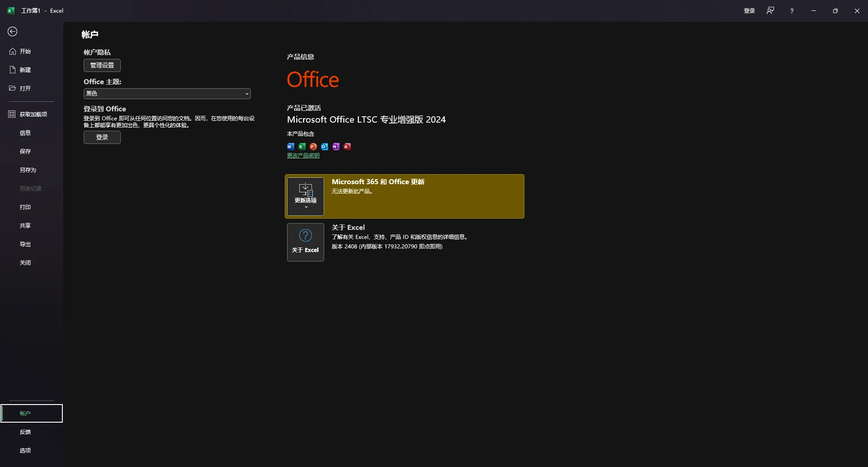Click the feedback person icon in title bar
Viewport: 868px width, 467px height.
click(x=770, y=10)
